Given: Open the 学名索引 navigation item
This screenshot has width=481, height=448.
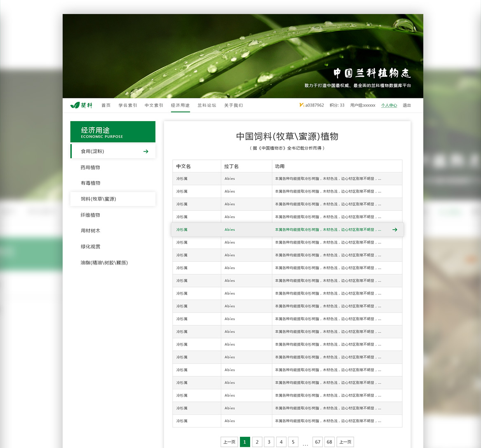Looking at the screenshot, I should click(128, 105).
